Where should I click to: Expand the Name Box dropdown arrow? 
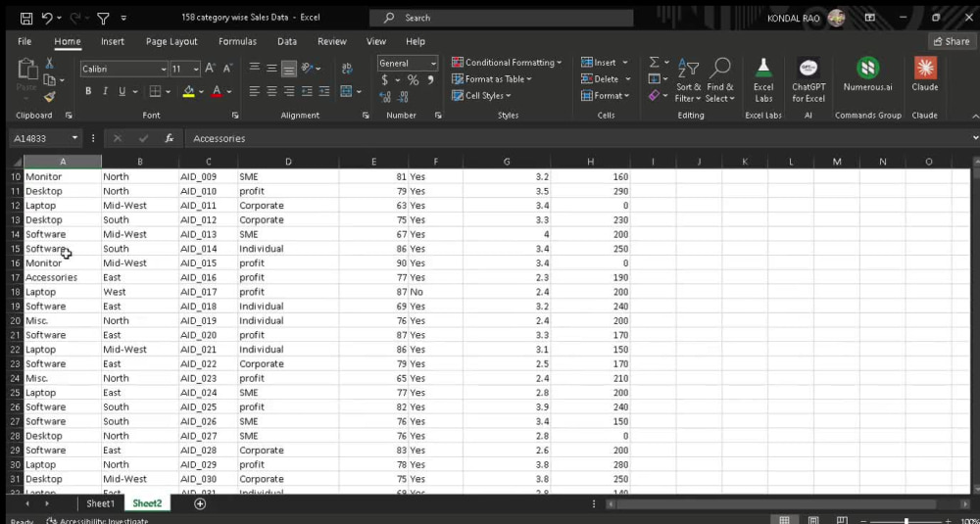point(75,138)
